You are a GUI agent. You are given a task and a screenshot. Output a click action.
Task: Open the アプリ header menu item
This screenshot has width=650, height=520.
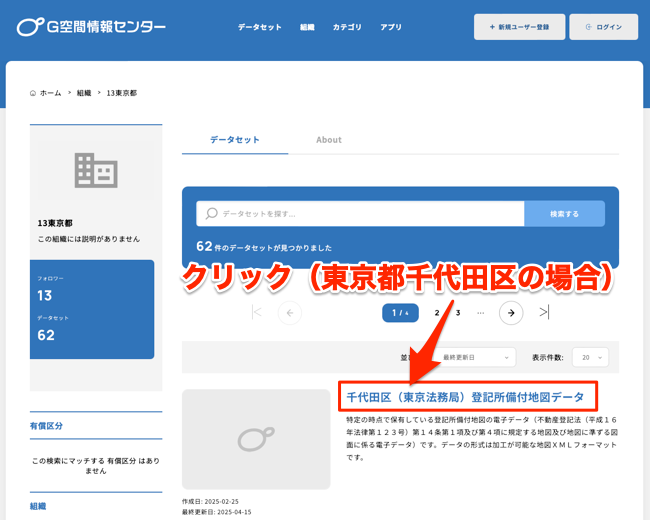(391, 27)
